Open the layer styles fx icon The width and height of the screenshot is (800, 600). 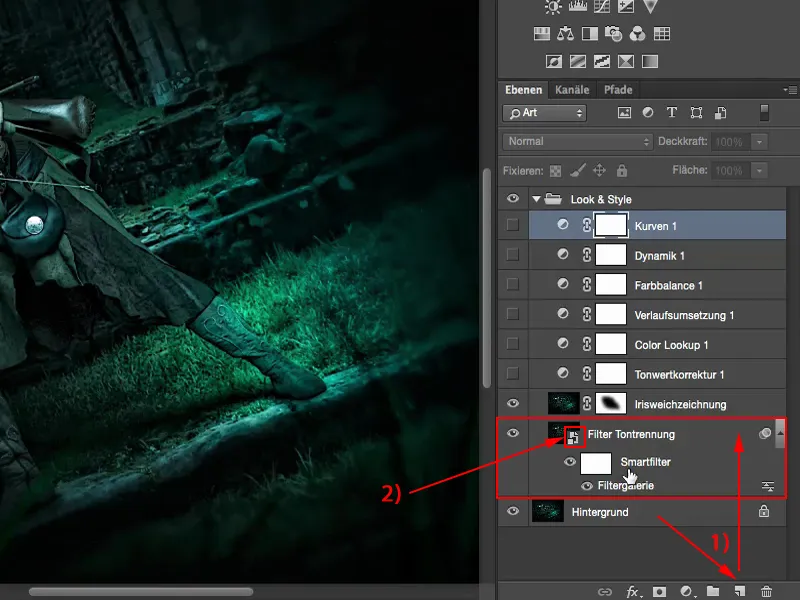[x=634, y=590]
